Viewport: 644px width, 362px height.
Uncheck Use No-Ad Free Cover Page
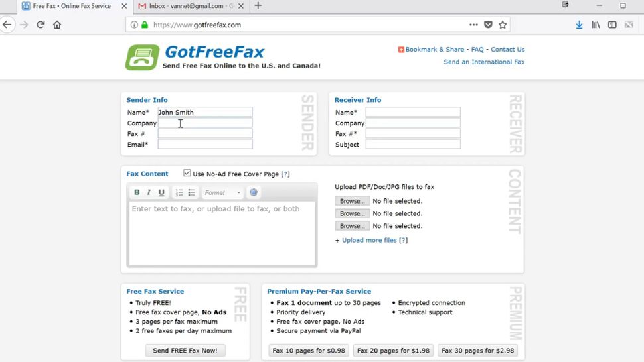[187, 173]
